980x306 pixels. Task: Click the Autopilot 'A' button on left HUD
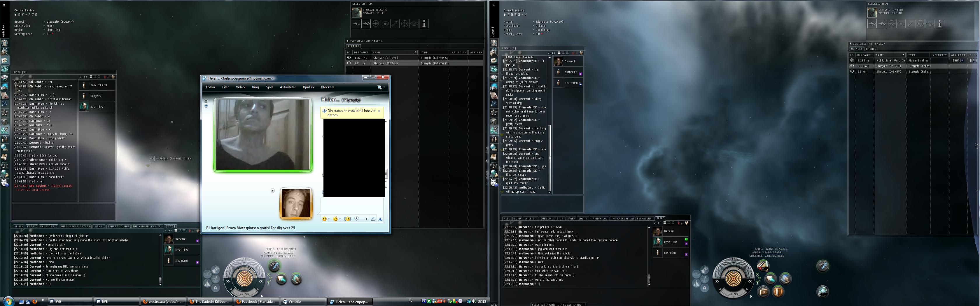[215, 288]
